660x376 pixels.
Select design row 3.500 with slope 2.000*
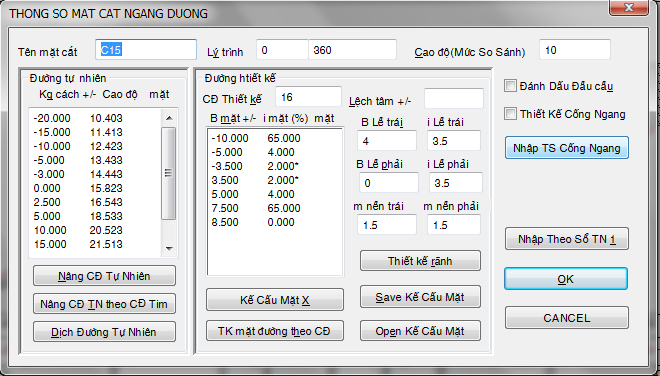[x=274, y=180]
